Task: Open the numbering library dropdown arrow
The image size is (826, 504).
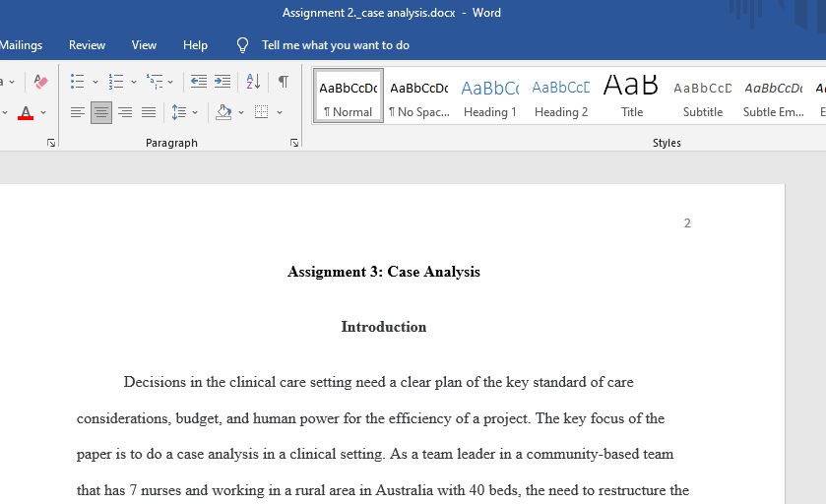Action: pyautogui.click(x=134, y=82)
